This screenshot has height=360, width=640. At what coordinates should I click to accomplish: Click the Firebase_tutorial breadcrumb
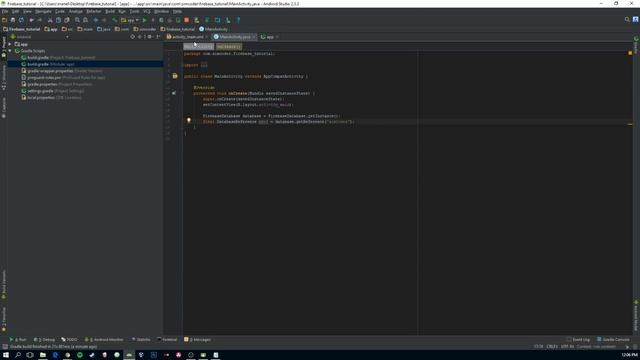22,29
